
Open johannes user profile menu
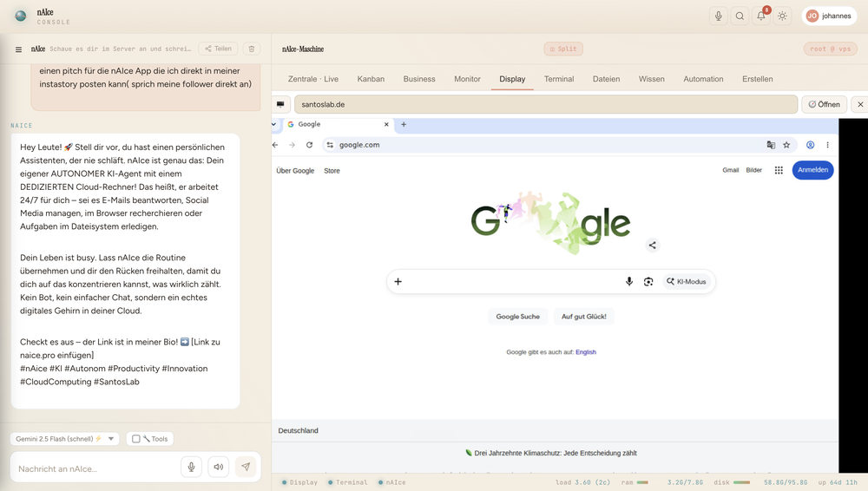[829, 16]
